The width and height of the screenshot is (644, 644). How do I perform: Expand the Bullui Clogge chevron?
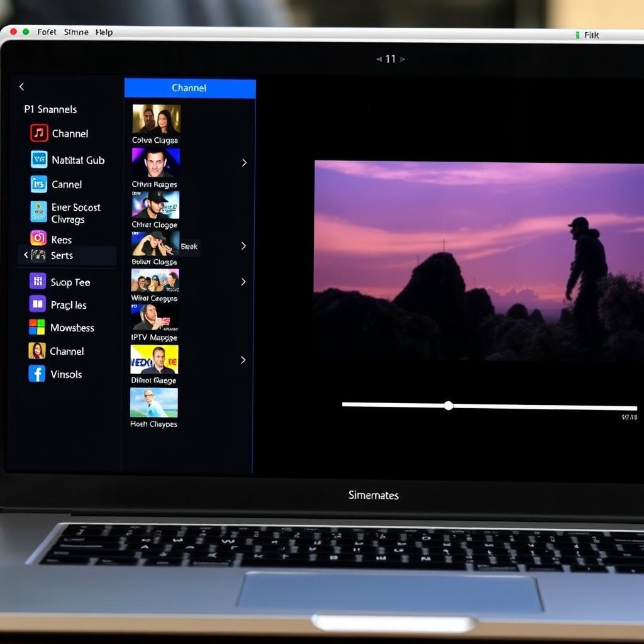click(244, 246)
